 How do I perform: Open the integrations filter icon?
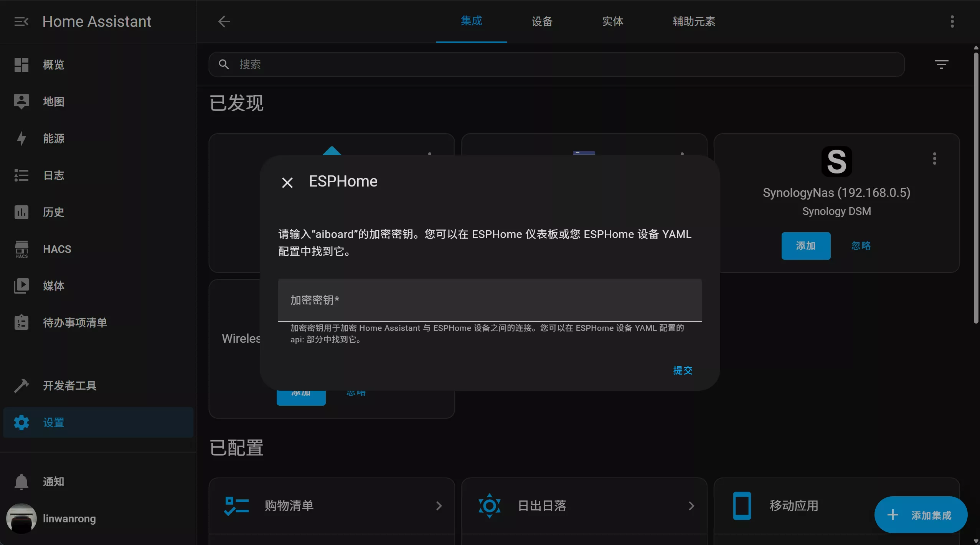pos(941,64)
